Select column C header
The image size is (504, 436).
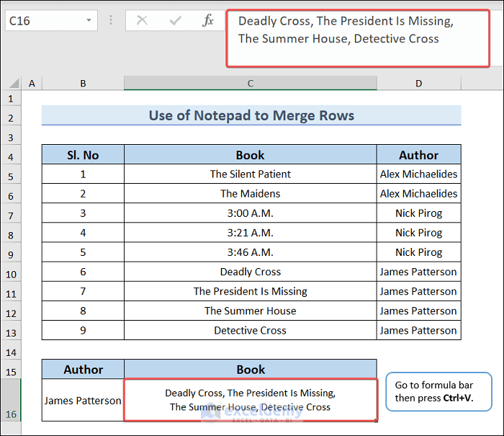coord(250,84)
